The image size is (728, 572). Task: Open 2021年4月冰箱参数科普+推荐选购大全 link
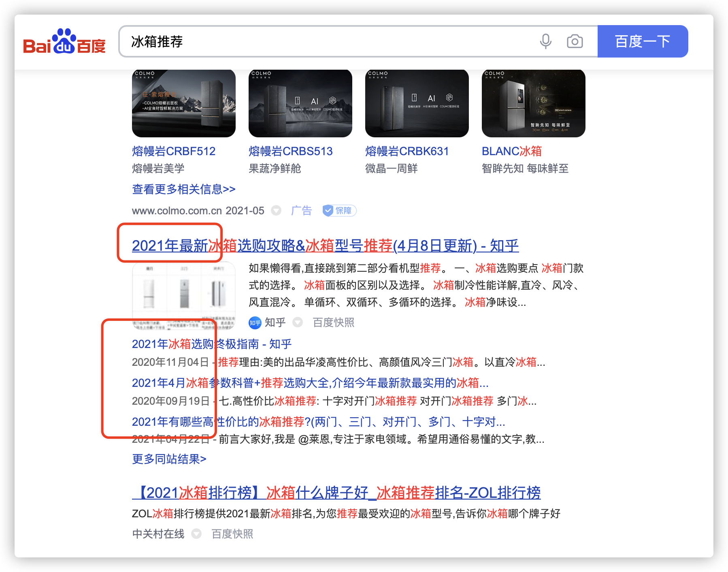tap(310, 383)
